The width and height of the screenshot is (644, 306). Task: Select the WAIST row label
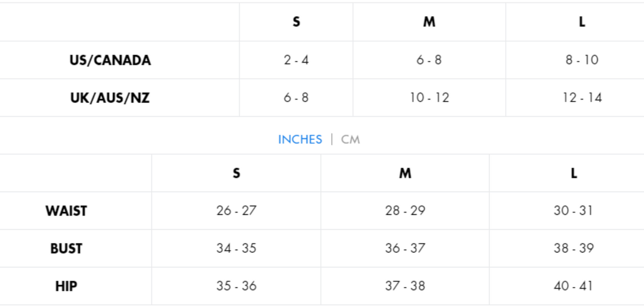tap(66, 211)
